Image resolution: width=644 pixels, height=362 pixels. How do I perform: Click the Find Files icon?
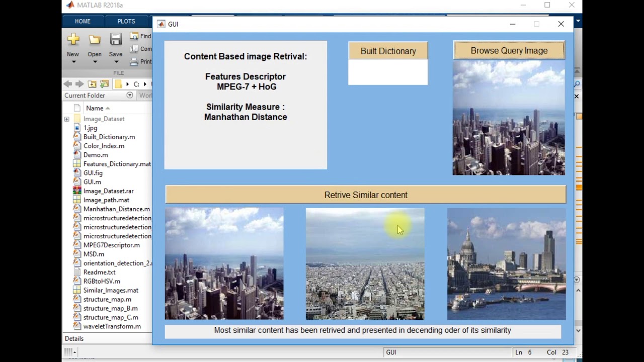click(x=134, y=36)
